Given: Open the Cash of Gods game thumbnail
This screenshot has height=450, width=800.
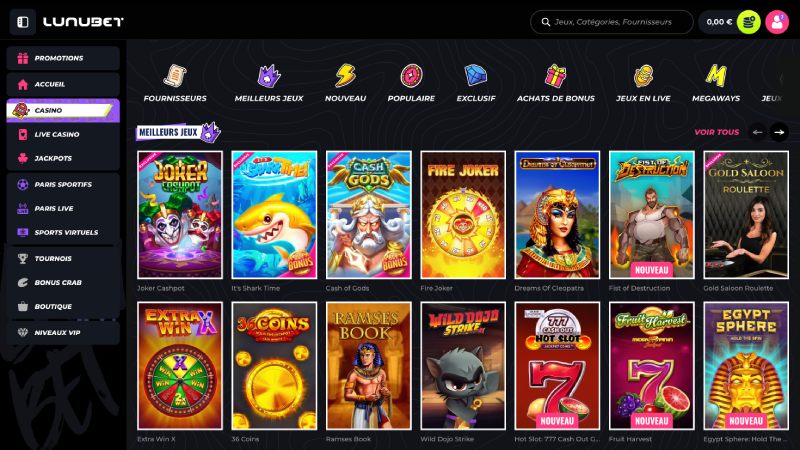Looking at the screenshot, I should (x=368, y=214).
